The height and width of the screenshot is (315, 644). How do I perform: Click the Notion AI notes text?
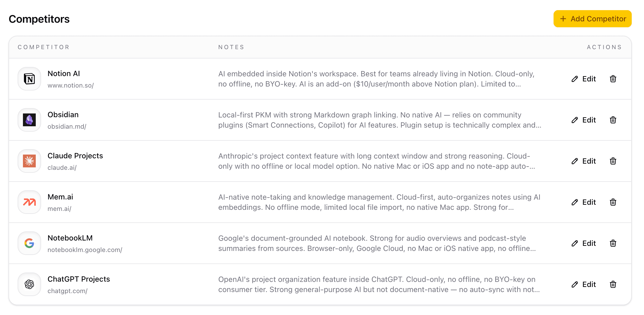(376, 79)
